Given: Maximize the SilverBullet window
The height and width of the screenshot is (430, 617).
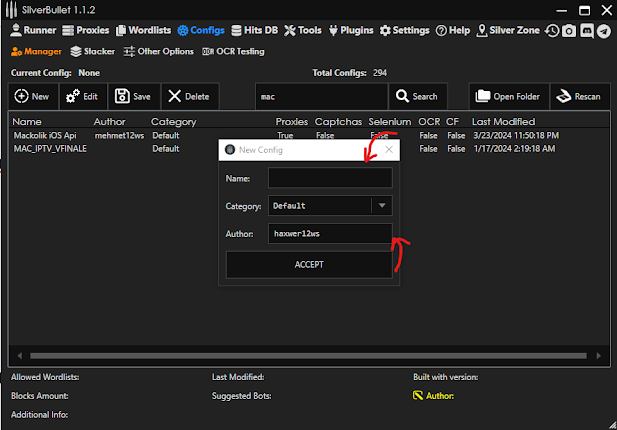Looking at the screenshot, I should pos(584,10).
